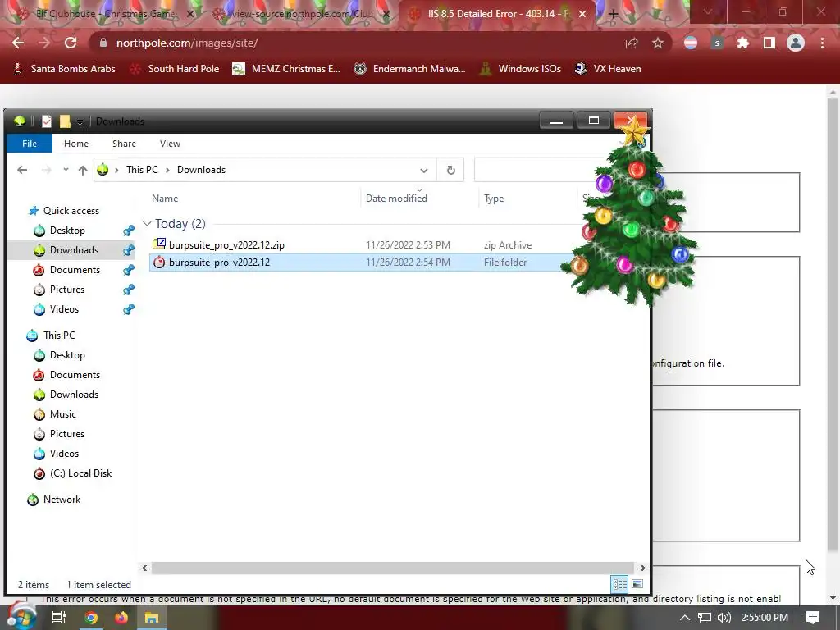Select Desktop under Quick access
840x630 pixels.
[67, 231]
